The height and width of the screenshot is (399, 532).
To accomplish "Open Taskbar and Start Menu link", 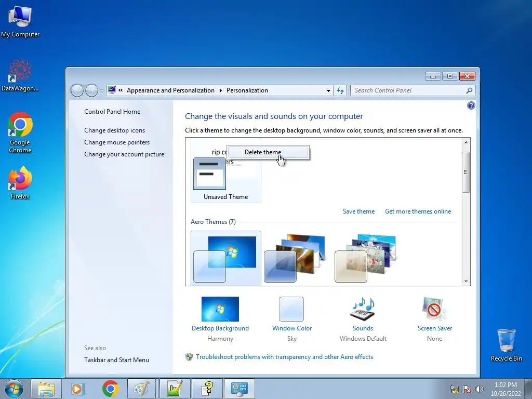I will (117, 360).
